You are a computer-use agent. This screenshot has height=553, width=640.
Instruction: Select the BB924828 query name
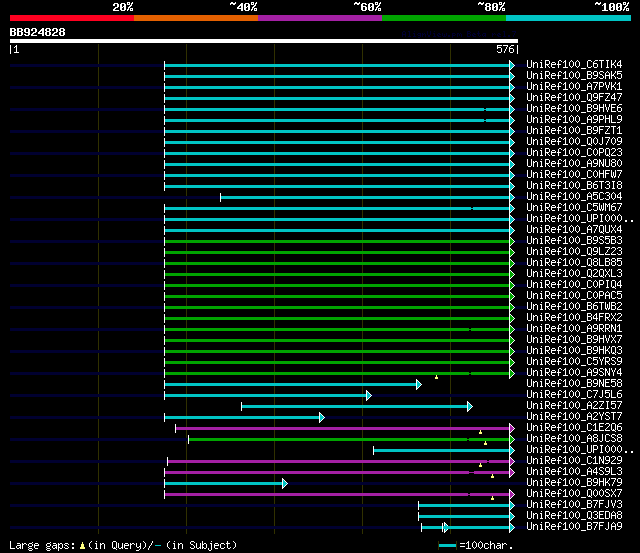(37, 32)
